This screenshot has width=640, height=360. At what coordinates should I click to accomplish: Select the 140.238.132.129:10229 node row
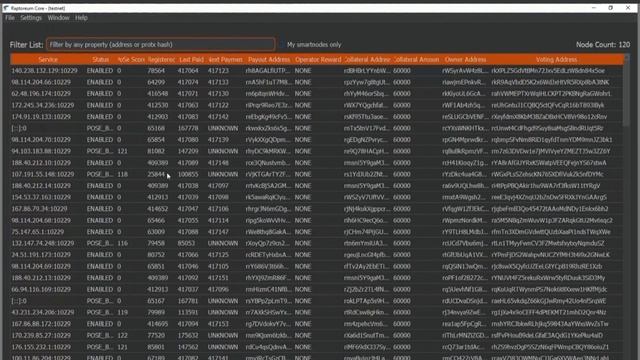[317, 71]
